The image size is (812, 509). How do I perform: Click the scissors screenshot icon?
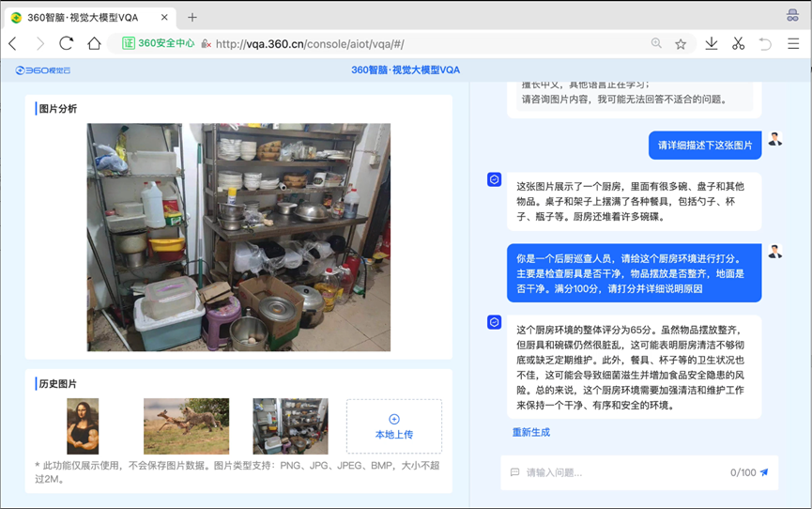(x=738, y=43)
